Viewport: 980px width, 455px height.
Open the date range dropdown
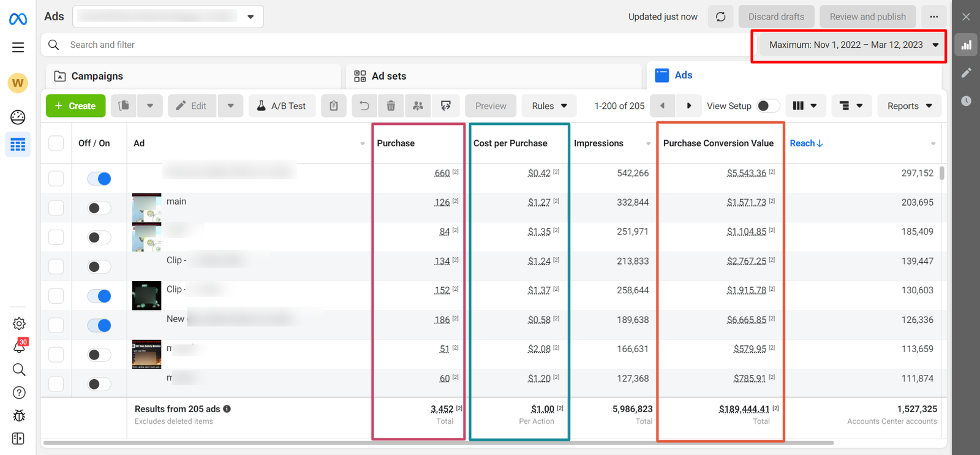tap(853, 45)
